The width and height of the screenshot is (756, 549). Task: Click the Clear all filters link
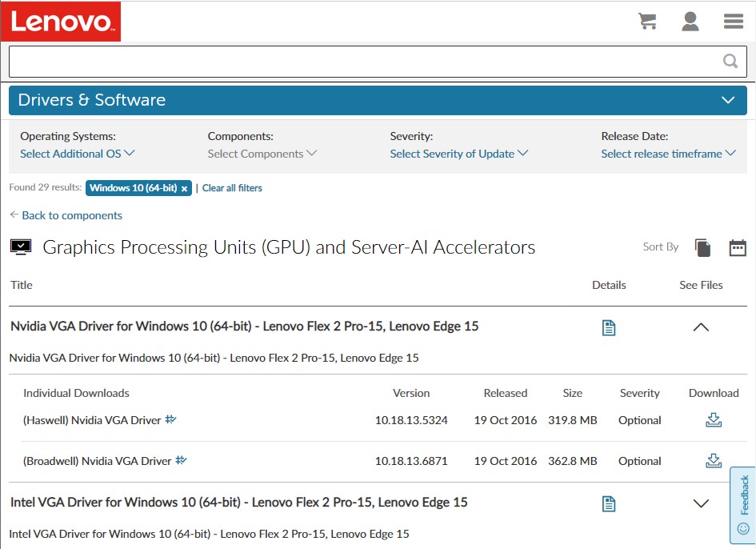232,188
